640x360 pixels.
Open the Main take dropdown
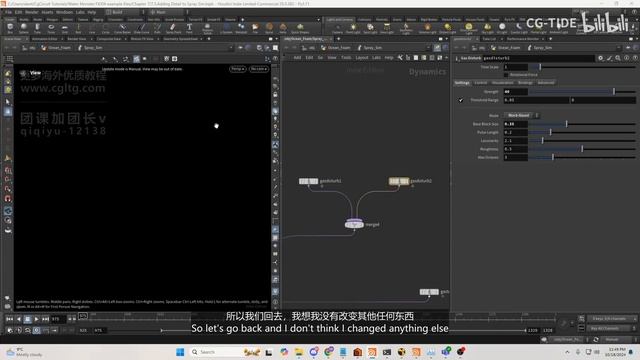[167, 12]
